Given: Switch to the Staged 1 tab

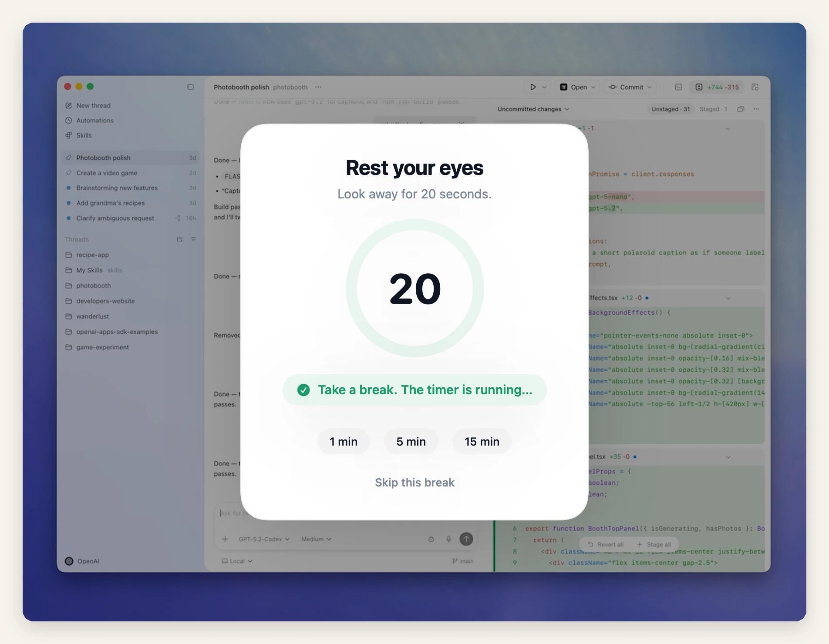Looking at the screenshot, I should point(713,109).
